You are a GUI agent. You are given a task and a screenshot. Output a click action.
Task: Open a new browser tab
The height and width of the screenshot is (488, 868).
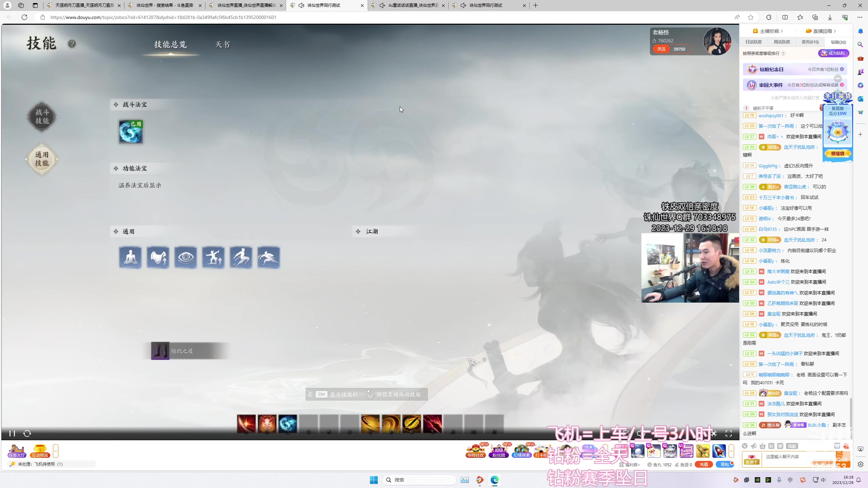pos(535,5)
